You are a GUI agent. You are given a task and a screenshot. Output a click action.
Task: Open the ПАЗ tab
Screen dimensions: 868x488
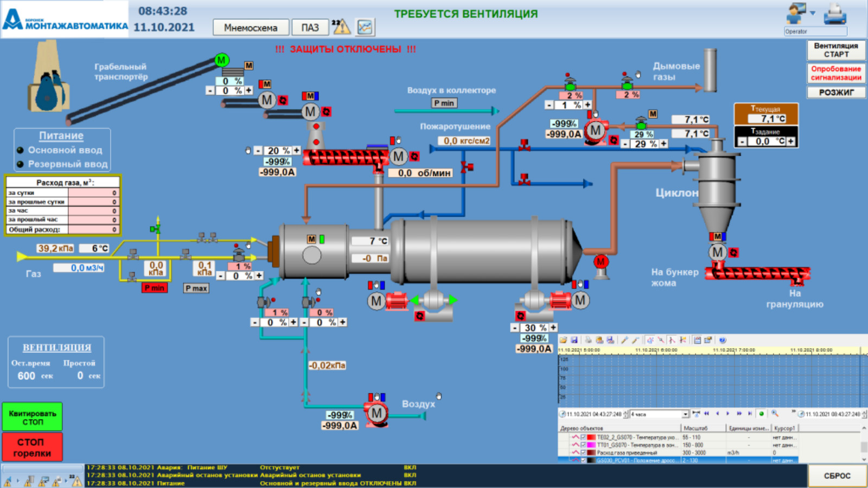(x=310, y=28)
